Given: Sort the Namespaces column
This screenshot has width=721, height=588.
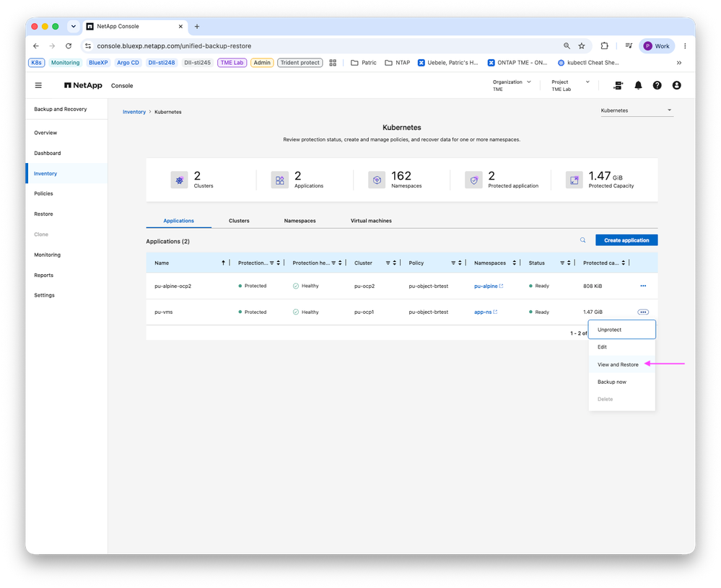Looking at the screenshot, I should pyautogui.click(x=514, y=263).
